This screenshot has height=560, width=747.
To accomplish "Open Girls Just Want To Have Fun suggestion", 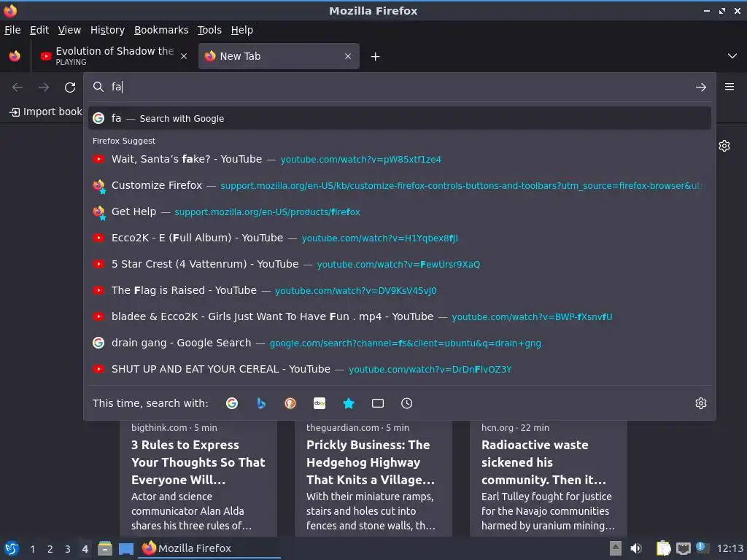I will 399,316.
